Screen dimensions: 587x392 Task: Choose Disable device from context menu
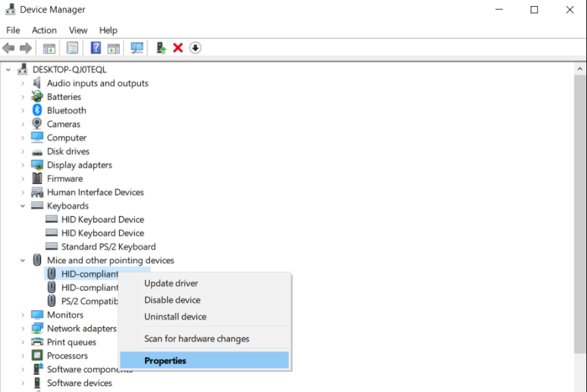tap(172, 300)
